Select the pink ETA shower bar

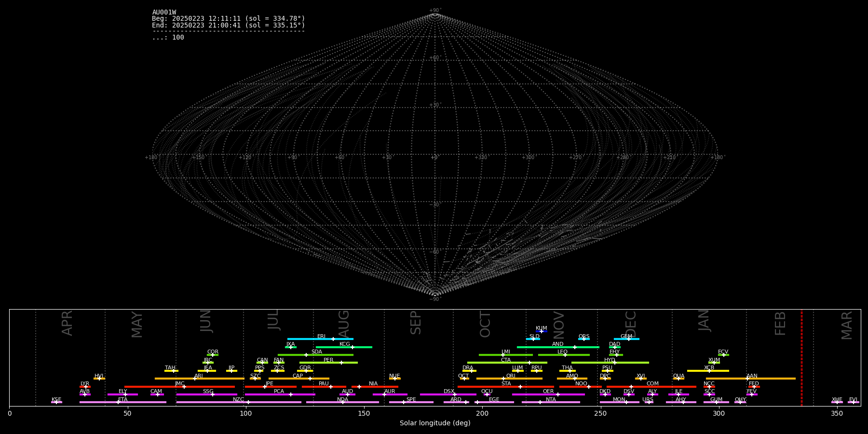pos(123,402)
